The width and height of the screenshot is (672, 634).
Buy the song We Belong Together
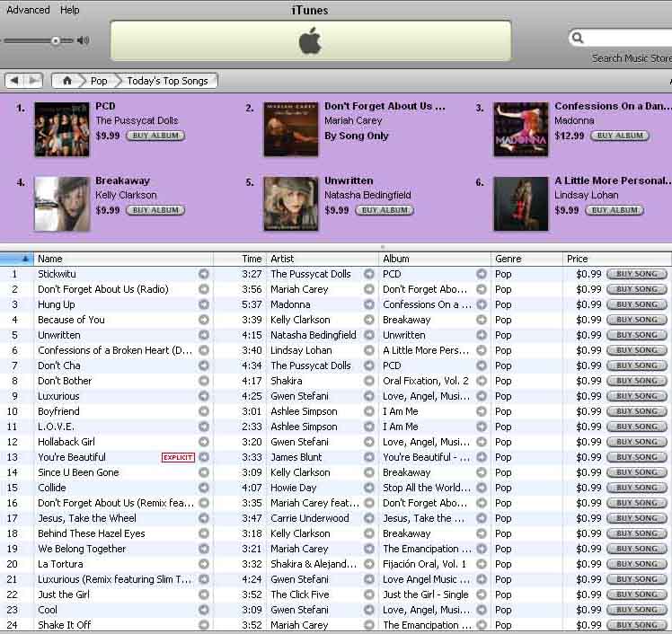pos(637,549)
